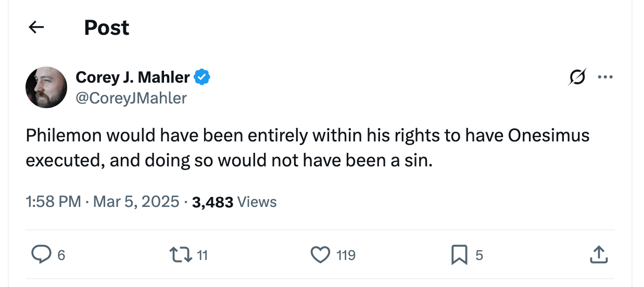
Task: Click the reply speech bubble icon
Action: pyautogui.click(x=41, y=255)
